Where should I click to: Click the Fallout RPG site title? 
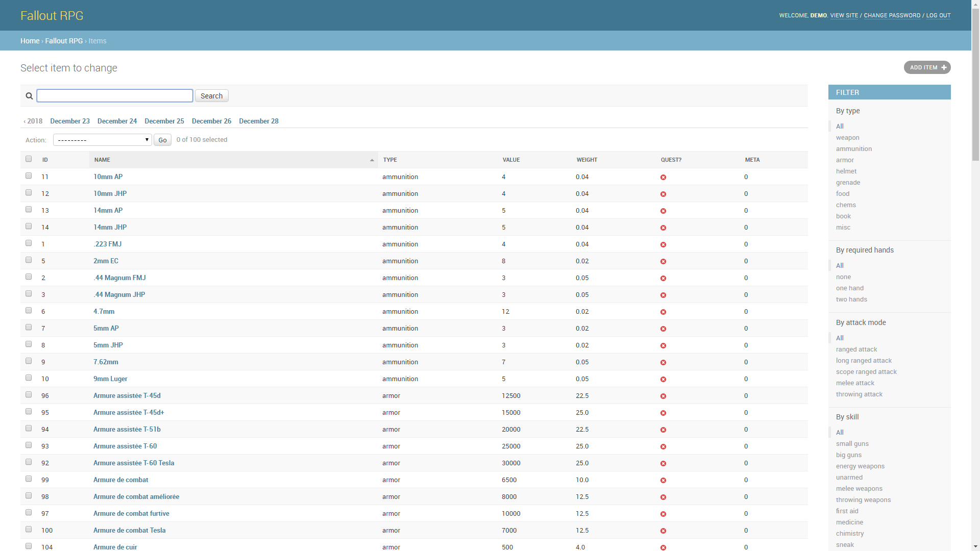click(x=52, y=15)
